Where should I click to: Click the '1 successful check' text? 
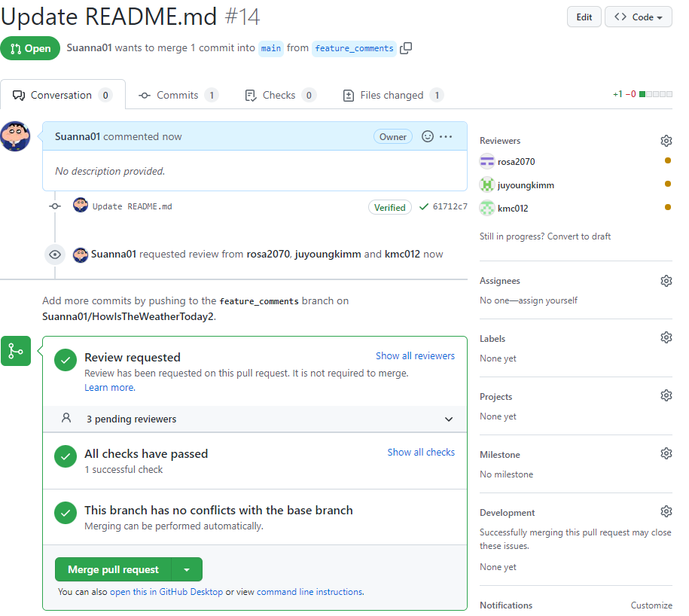[123, 470]
